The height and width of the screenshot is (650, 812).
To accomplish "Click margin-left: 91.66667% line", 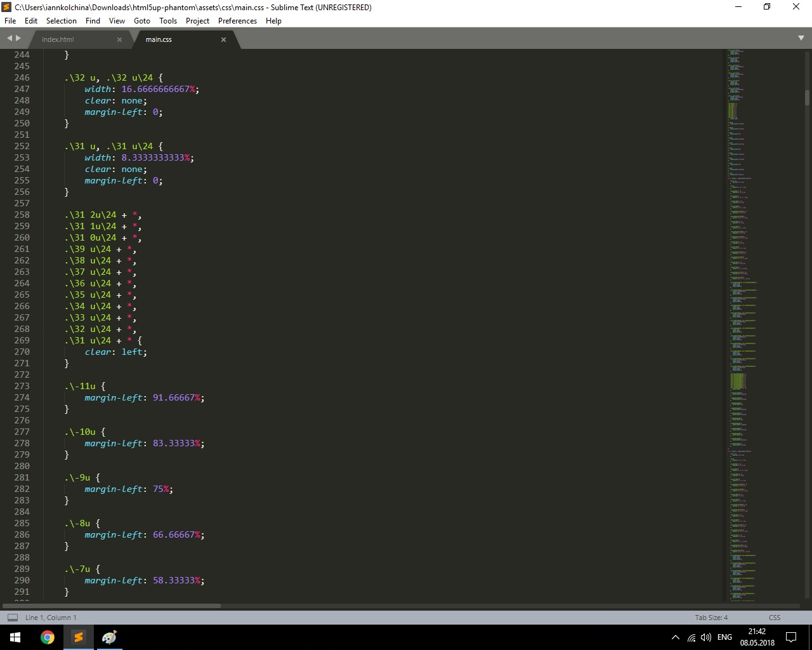I will [145, 397].
